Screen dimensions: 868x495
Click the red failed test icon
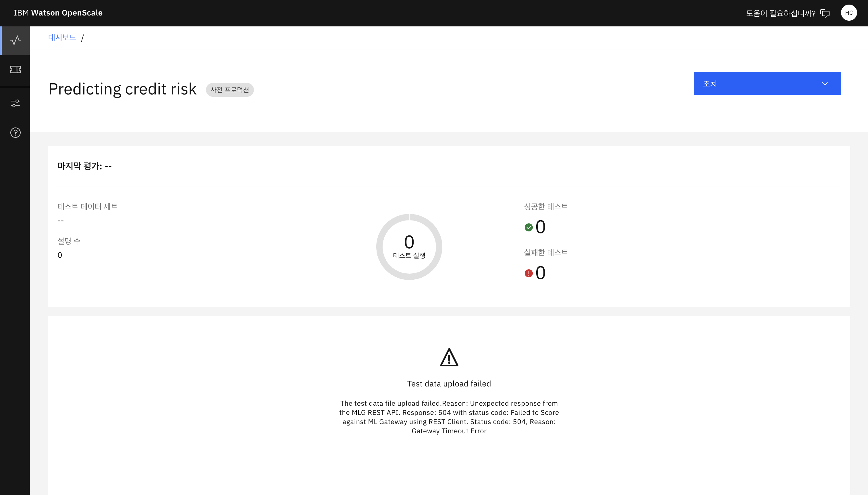[528, 273]
